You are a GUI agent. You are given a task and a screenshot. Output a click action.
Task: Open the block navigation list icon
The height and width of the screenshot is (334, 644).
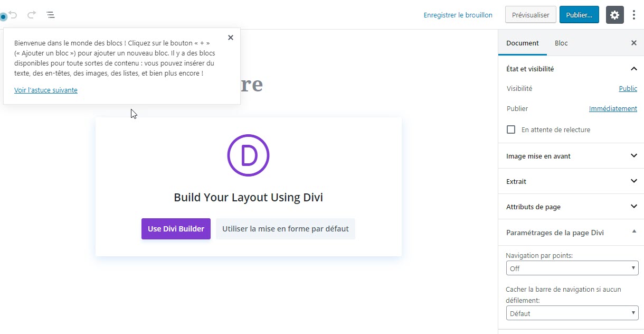(x=51, y=15)
